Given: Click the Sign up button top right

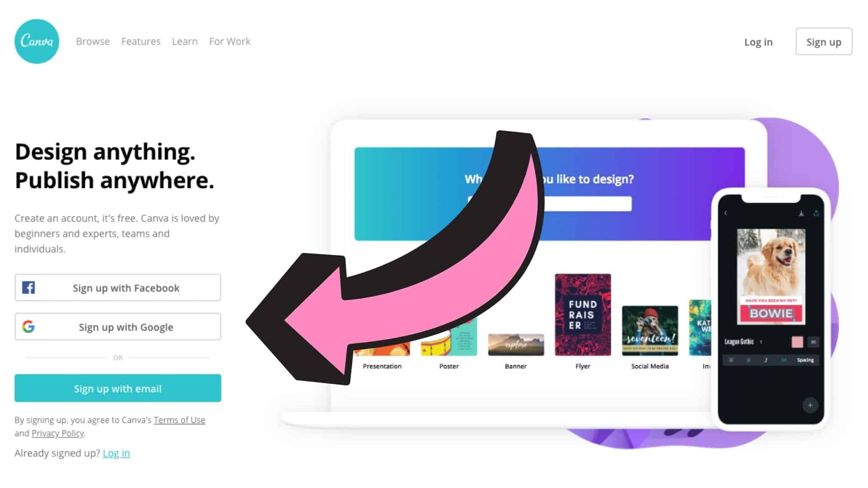Looking at the screenshot, I should click(824, 42).
